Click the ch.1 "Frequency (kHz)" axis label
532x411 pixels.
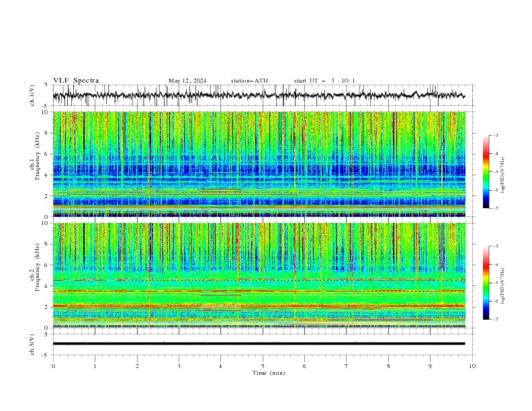pyautogui.click(x=38, y=156)
